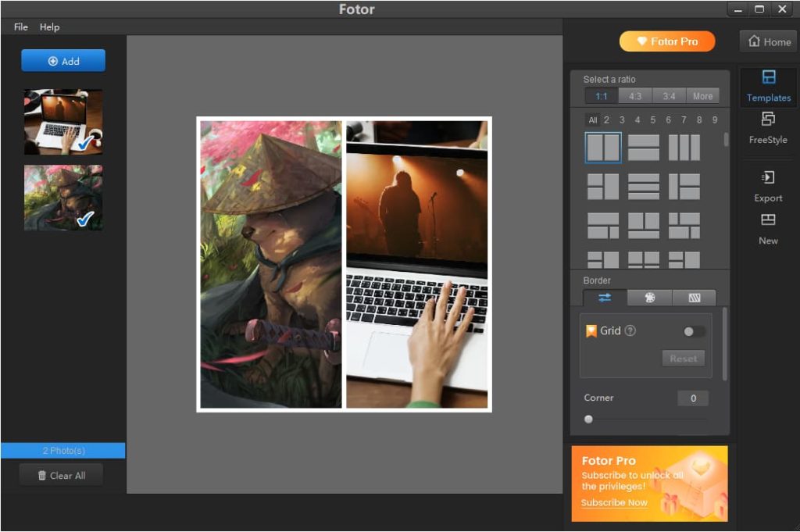Open the border color palette tab
Image resolution: width=800 pixels, height=532 pixels.
(649, 298)
